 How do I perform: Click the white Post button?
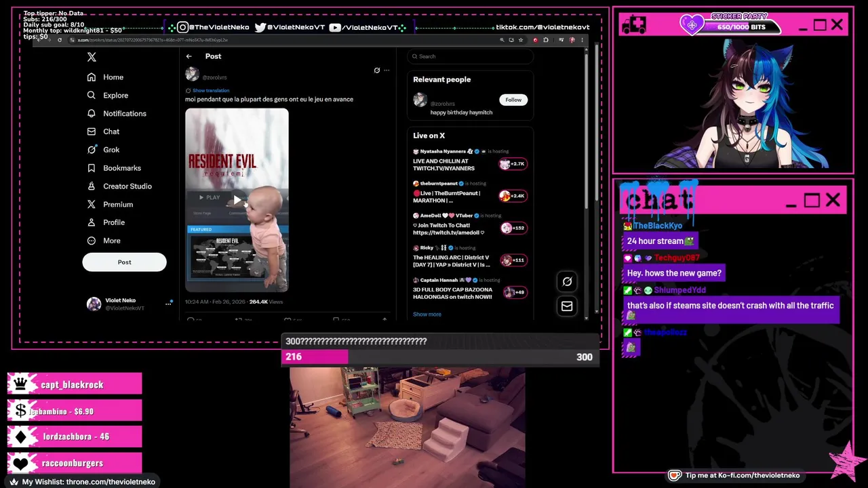pos(124,262)
